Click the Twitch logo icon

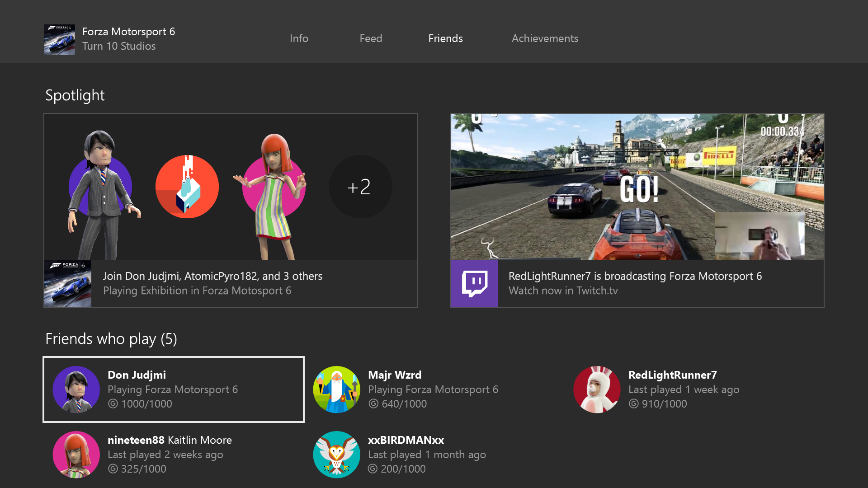pos(474,284)
